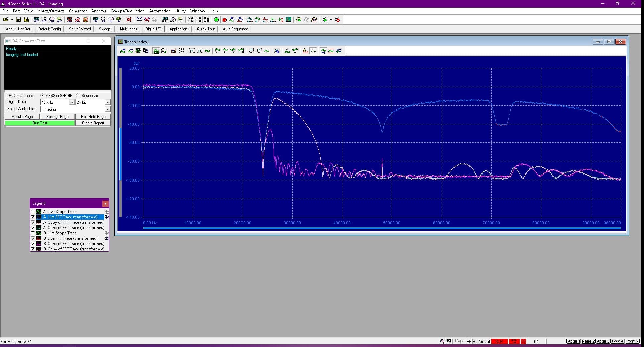Add a trace in Trace window toolbar
644x347 pixels.
click(x=123, y=51)
